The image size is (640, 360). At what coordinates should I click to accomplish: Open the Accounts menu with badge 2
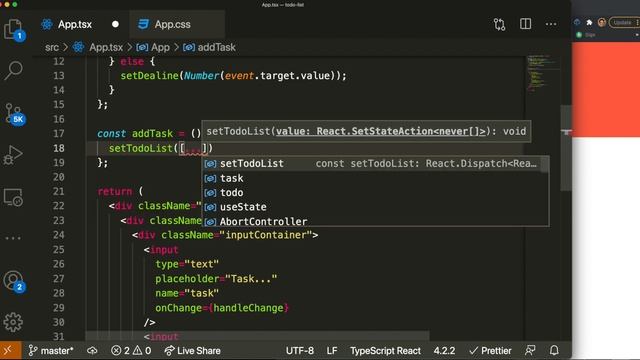[x=14, y=281]
